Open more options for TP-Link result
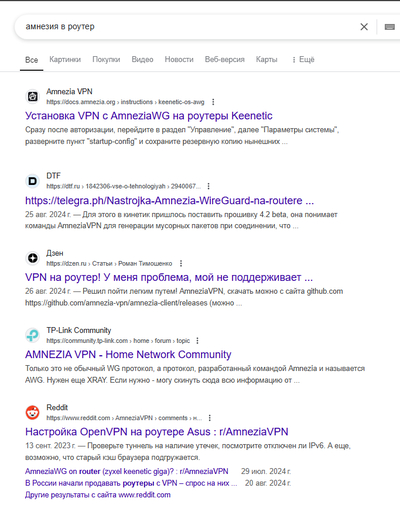The width and height of the screenshot is (400, 505). click(x=197, y=341)
